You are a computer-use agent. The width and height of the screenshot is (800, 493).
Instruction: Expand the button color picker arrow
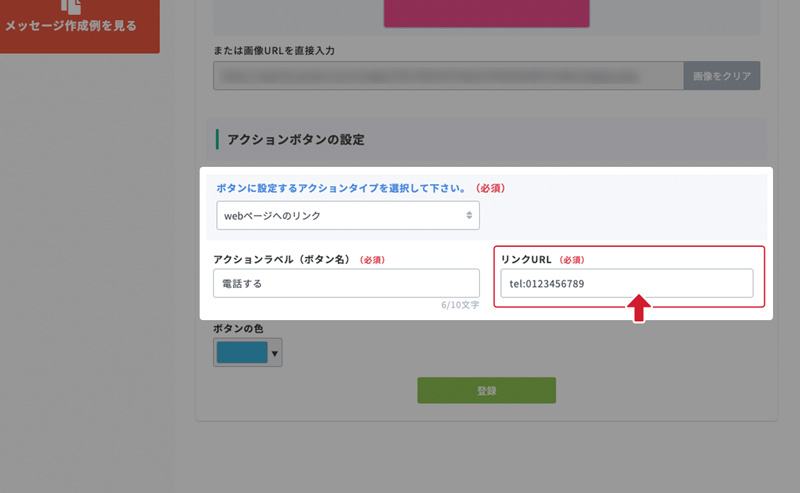tap(275, 352)
